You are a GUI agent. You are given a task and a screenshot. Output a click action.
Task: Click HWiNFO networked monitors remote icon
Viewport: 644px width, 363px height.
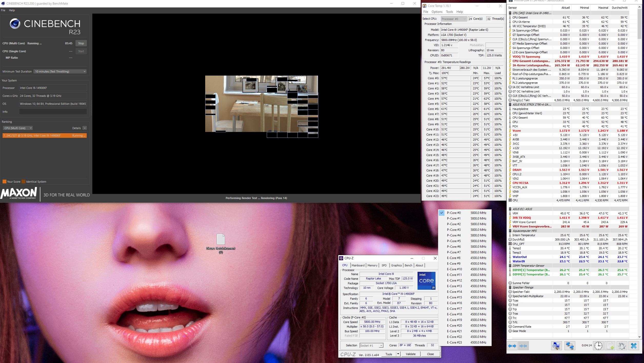pos(570,346)
